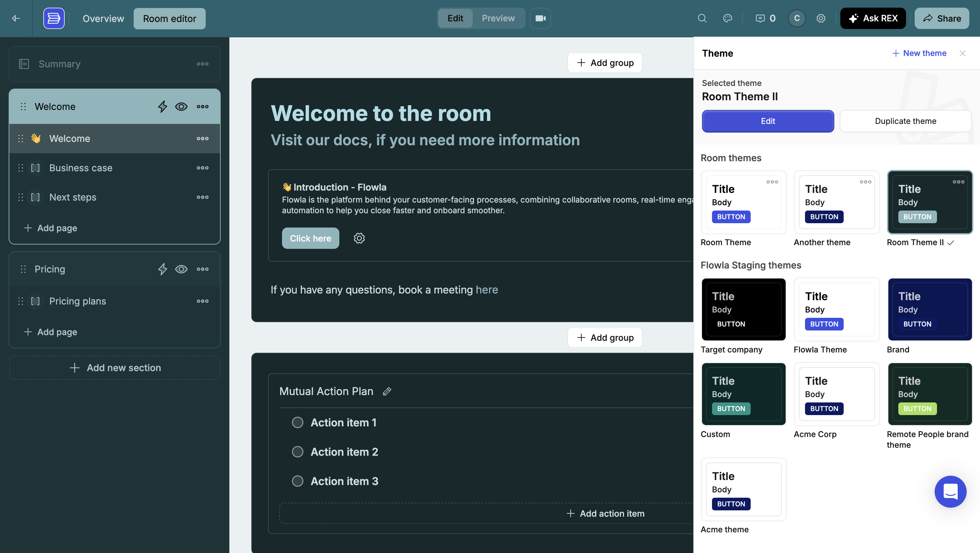Select the Summary item in sidebar
The height and width of the screenshot is (553, 980).
tap(115, 64)
